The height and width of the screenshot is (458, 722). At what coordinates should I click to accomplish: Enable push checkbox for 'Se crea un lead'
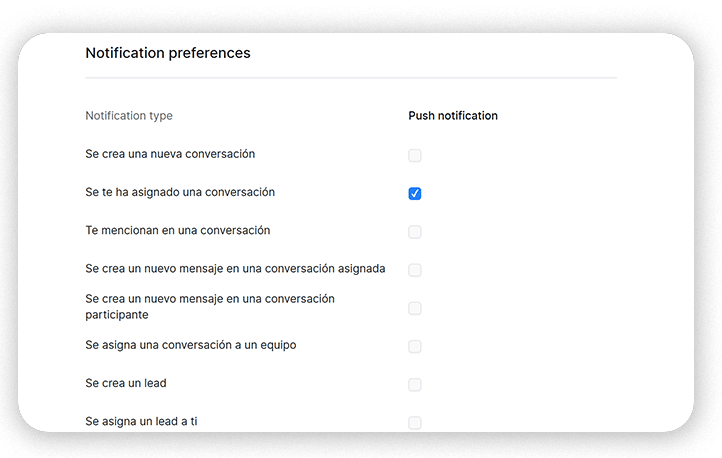click(x=415, y=384)
